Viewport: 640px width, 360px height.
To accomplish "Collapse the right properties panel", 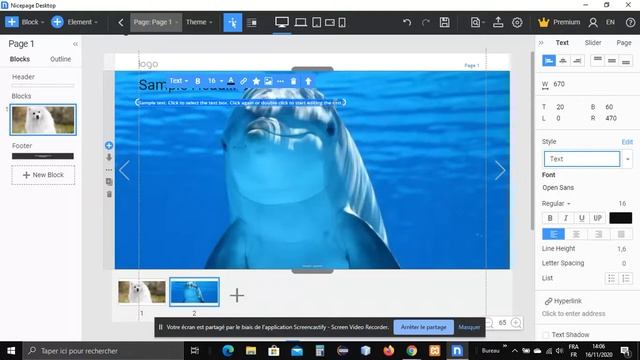I will (x=541, y=42).
